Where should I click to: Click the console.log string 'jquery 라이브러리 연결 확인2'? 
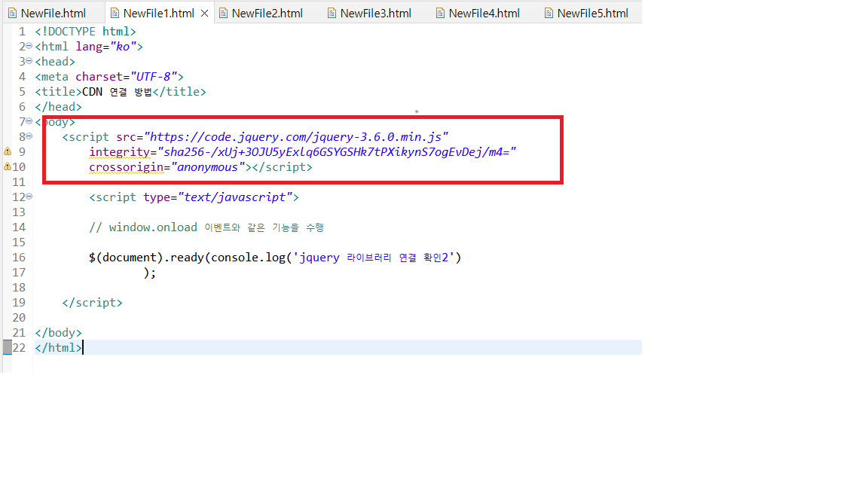(374, 258)
